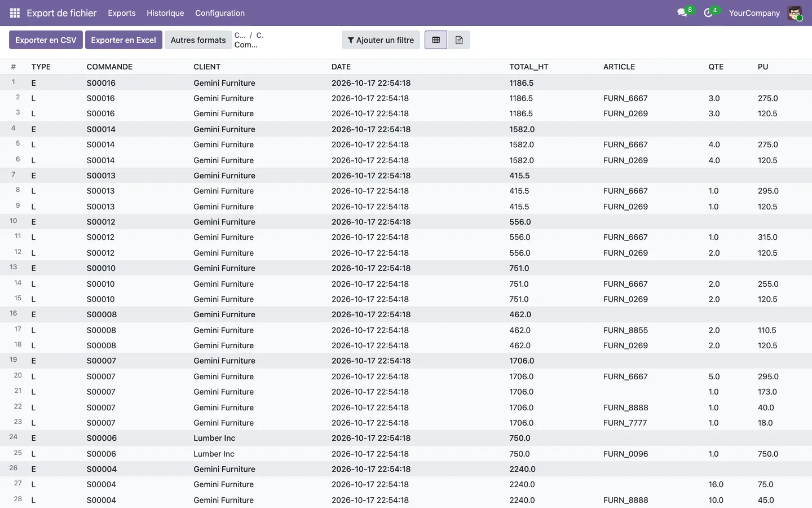Viewport: 812px width, 508px height.
Task: Switch to table grid view
Action: click(436, 40)
